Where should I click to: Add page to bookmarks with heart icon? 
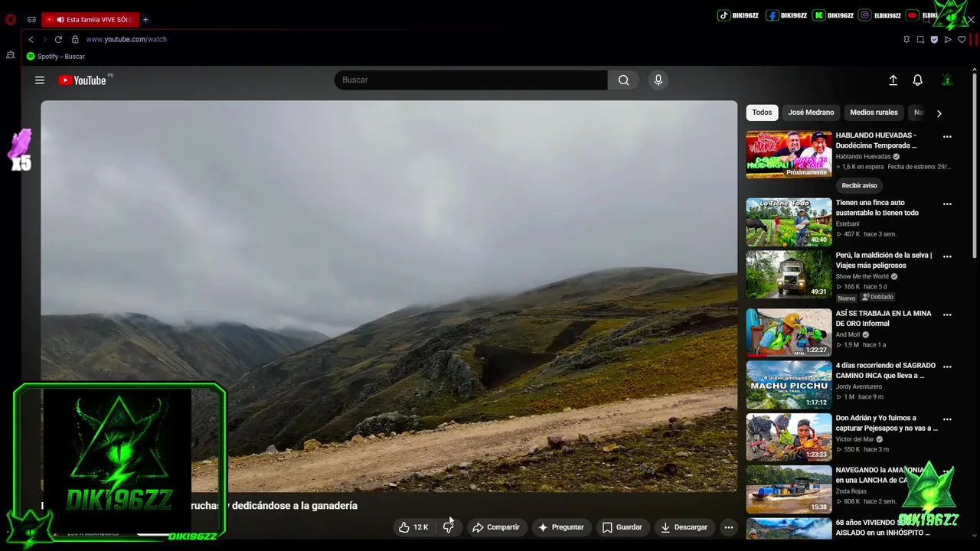point(962,39)
